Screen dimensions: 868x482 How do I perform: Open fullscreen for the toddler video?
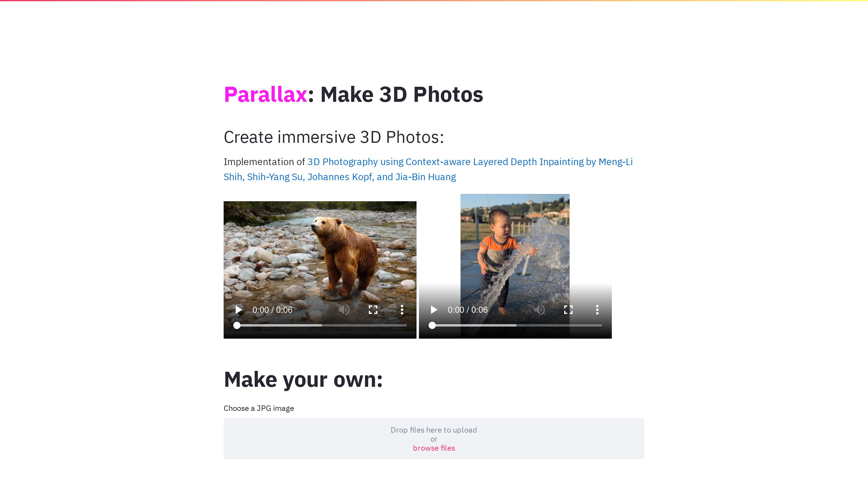pyautogui.click(x=568, y=310)
